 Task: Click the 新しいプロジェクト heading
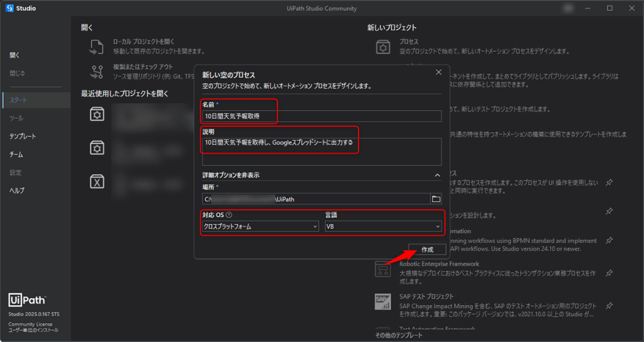(x=392, y=28)
